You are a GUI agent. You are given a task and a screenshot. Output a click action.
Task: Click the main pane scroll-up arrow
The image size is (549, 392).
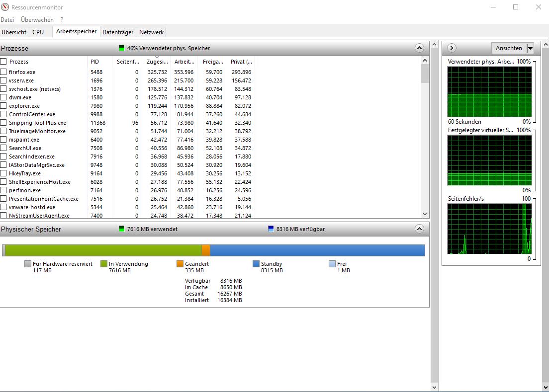[x=434, y=45]
